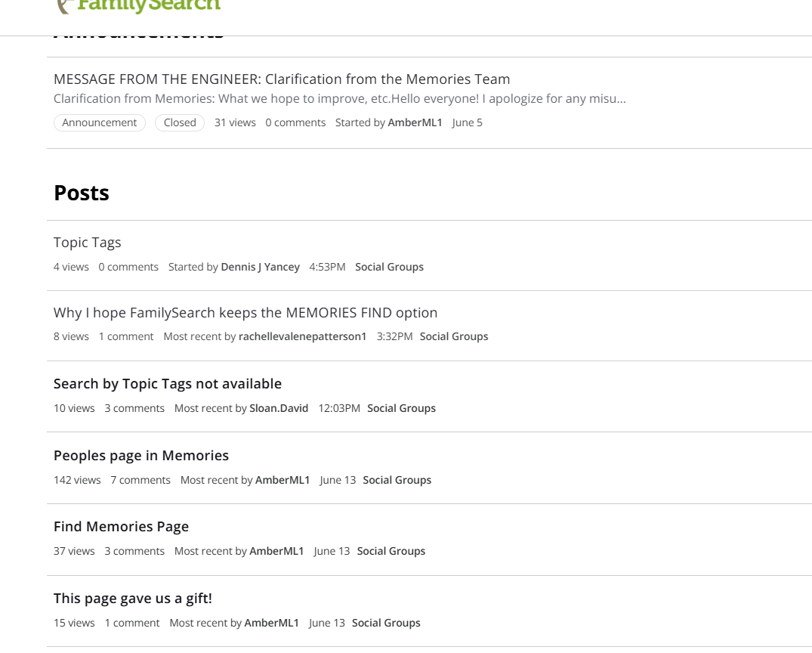The image size is (812, 653).
Task: Open 'Search by Topic Tags not available'
Action: pos(168,384)
